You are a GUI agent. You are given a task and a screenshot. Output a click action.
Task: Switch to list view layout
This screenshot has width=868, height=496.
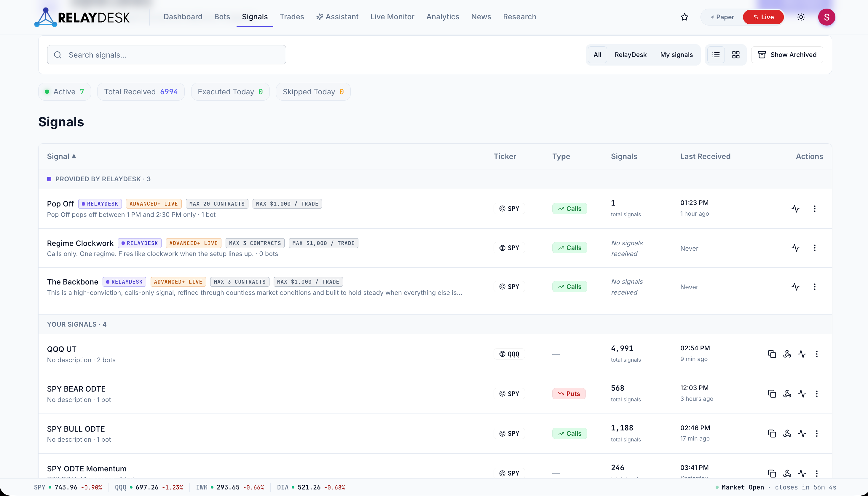click(716, 55)
